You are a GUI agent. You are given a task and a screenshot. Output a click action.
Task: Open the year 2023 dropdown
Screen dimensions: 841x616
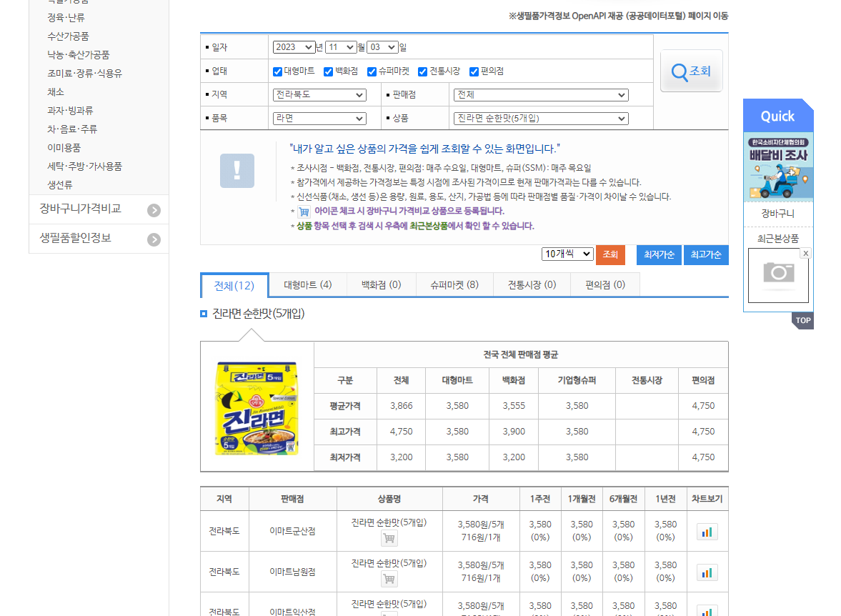[294, 47]
